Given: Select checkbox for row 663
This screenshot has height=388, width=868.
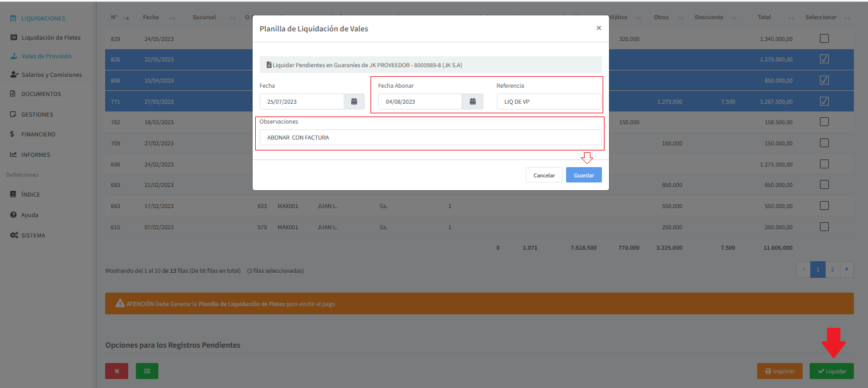Looking at the screenshot, I should pos(824,206).
